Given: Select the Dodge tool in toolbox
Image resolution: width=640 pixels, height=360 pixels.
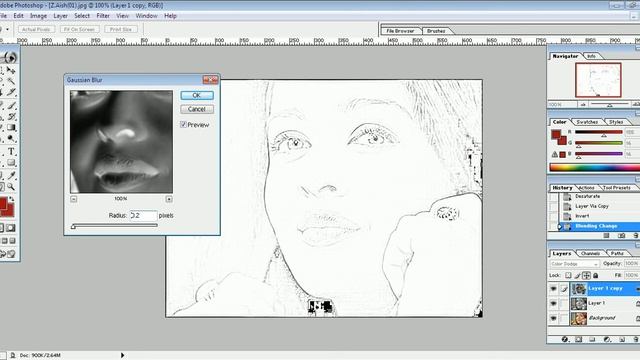Looking at the screenshot, I should [x=11, y=138].
